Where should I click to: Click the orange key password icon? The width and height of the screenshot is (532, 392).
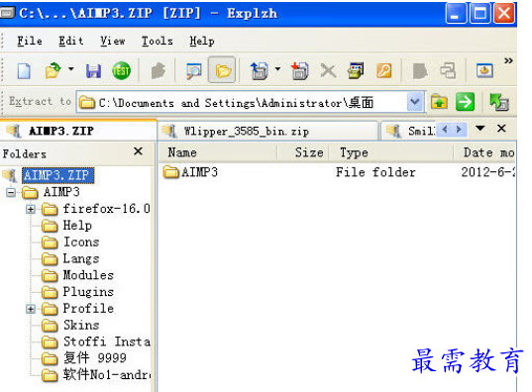(383, 71)
